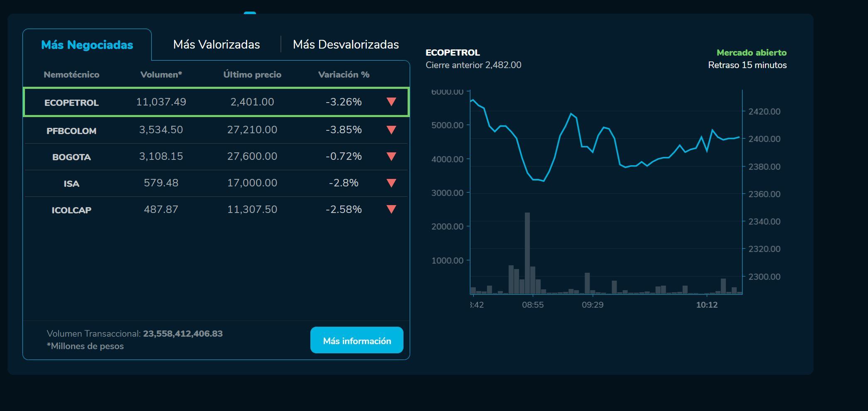Click the Último precio column header

(x=252, y=75)
